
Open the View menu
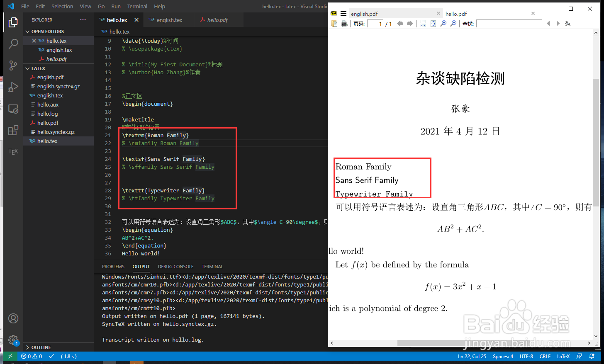point(85,6)
